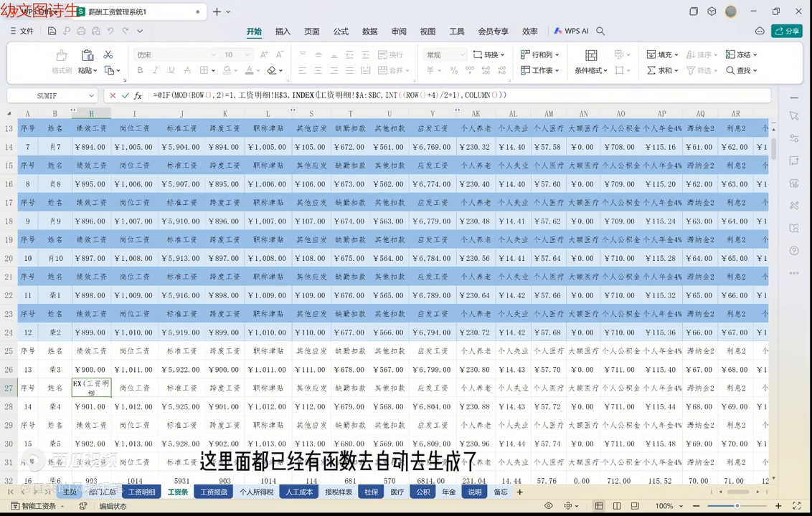Toggle page layout view in status bar
Viewport: 812px width, 516px height.
(x=617, y=506)
